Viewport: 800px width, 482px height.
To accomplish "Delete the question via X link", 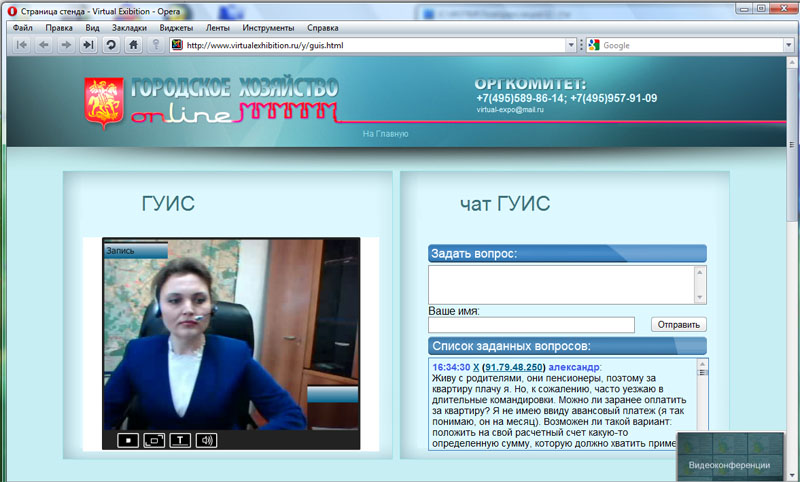I will [476, 367].
